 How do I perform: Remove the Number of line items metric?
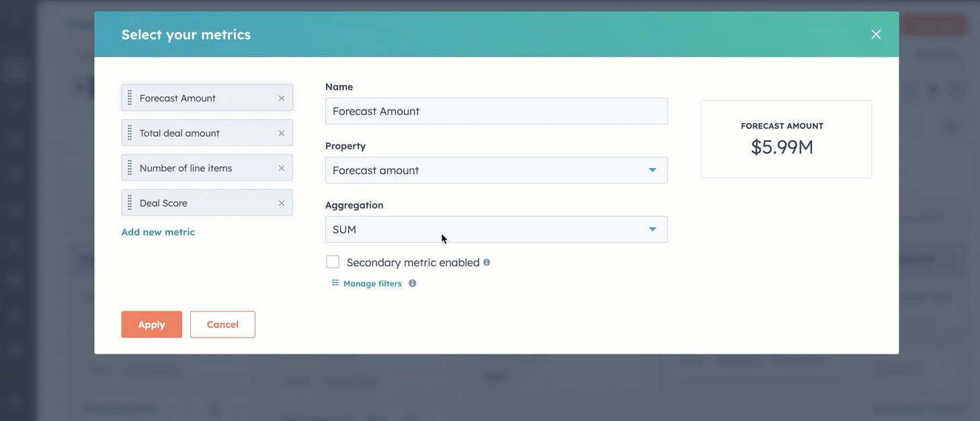click(282, 168)
